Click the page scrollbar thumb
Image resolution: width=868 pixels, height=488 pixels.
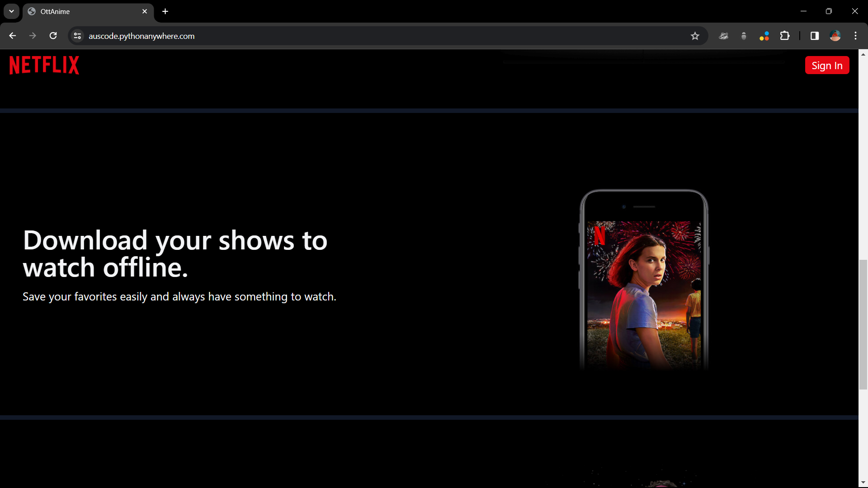pos(863,324)
